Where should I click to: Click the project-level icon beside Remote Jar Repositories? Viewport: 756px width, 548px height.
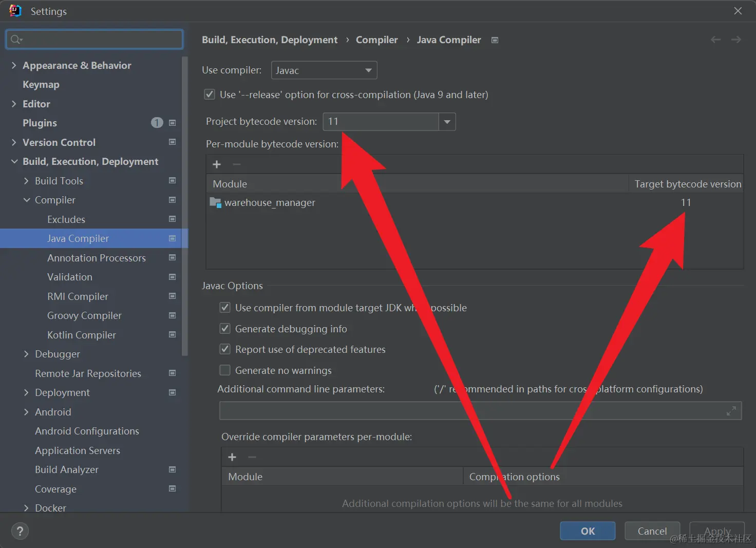click(173, 373)
